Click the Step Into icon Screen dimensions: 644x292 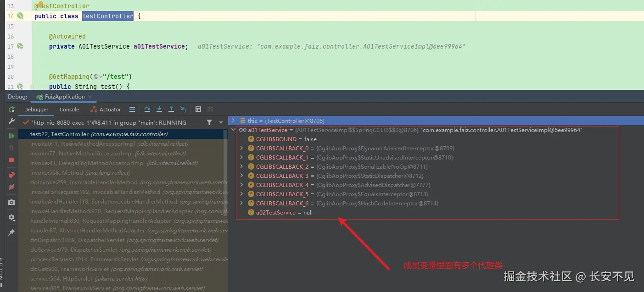coord(159,110)
